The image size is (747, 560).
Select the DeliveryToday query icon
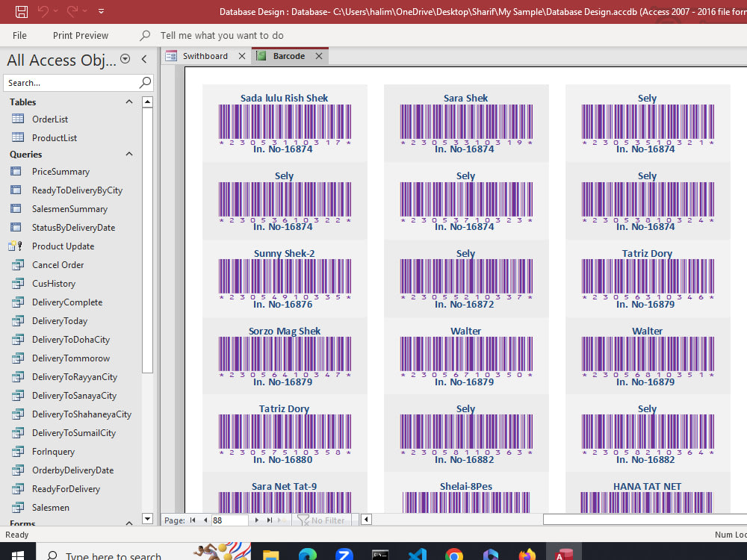(x=18, y=320)
